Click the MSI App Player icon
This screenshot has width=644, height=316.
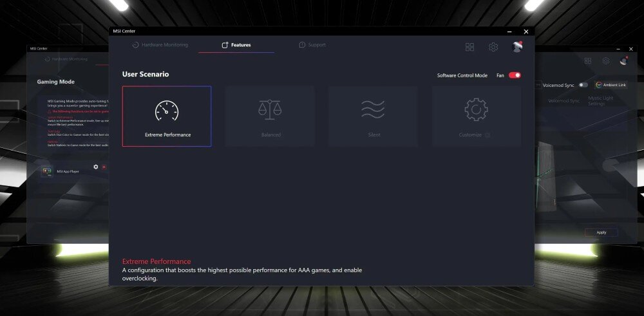pyautogui.click(x=47, y=171)
